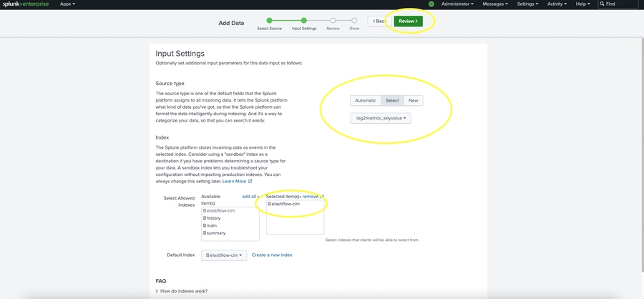The image size is (644, 299).
Task: Click the Input Settings step circle
Action: pos(304,21)
